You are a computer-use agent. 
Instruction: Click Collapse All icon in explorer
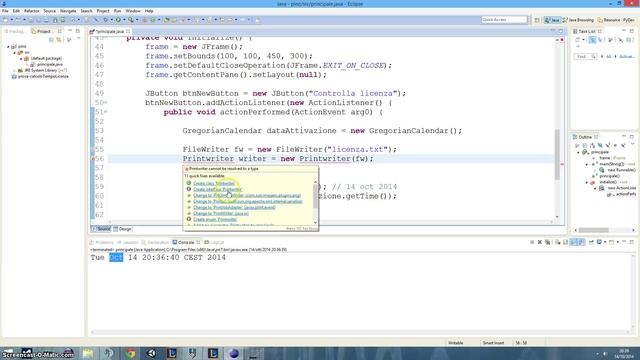coord(51,40)
